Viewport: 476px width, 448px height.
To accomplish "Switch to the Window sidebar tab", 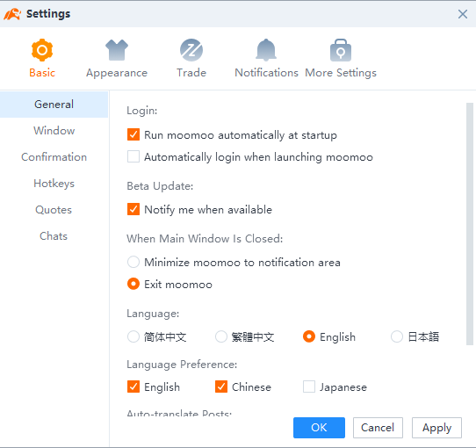I will pos(54,131).
